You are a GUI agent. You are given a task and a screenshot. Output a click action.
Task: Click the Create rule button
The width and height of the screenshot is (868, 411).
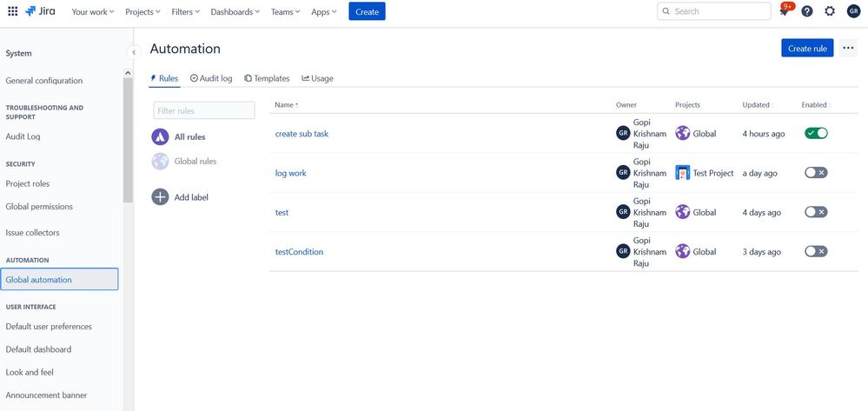tap(807, 48)
